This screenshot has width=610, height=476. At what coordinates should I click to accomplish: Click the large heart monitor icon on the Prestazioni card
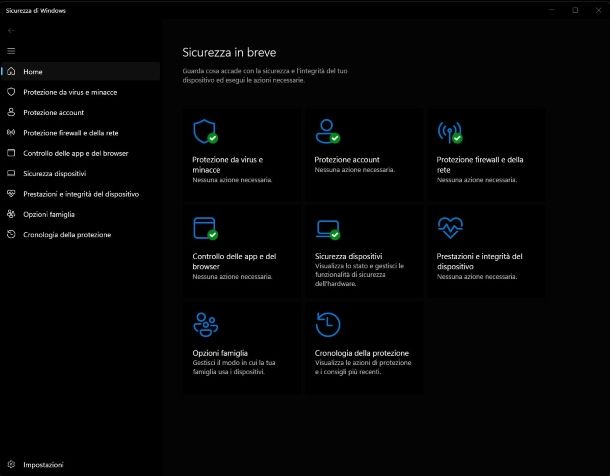click(x=450, y=228)
